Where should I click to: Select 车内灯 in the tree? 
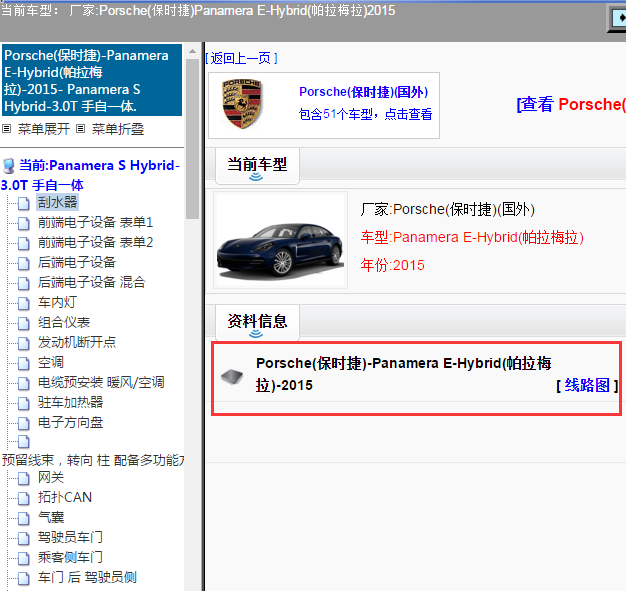[57, 302]
